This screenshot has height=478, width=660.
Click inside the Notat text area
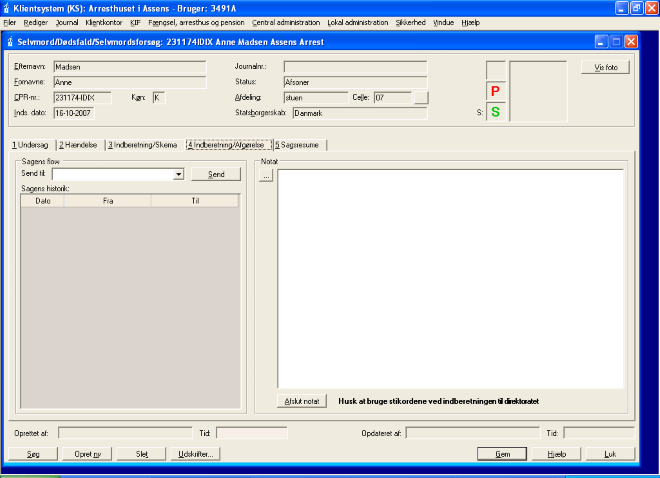(450, 280)
